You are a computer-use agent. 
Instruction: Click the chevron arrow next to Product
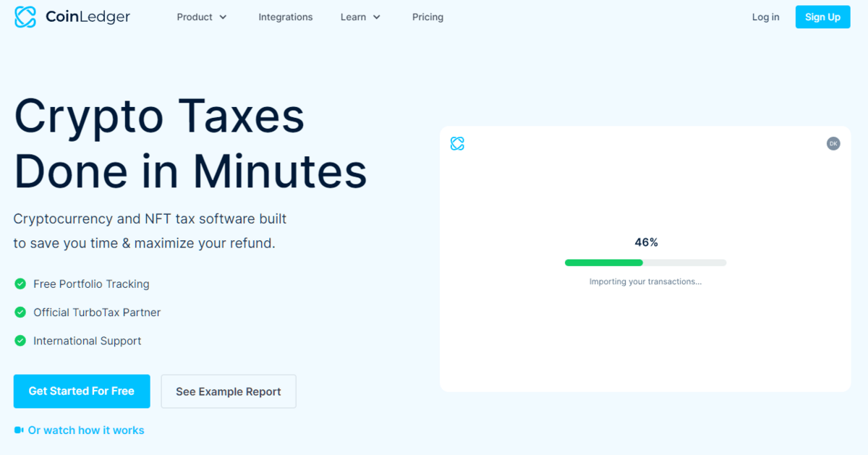223,17
